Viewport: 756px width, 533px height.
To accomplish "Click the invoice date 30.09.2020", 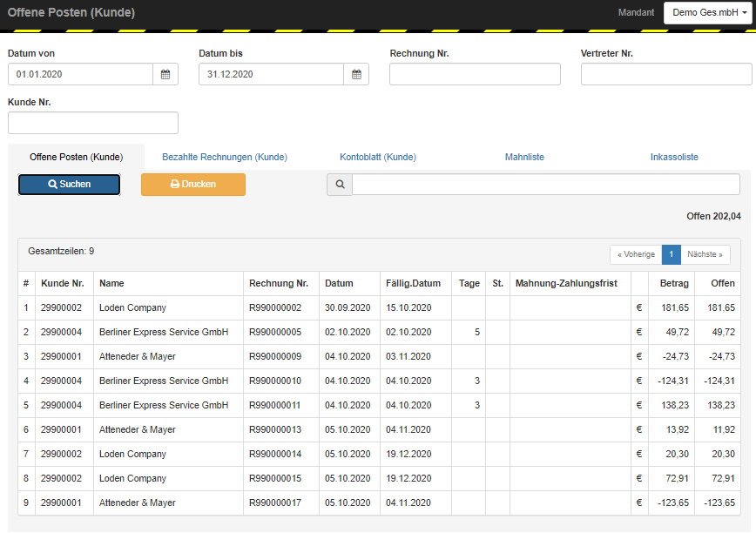I will 348,308.
